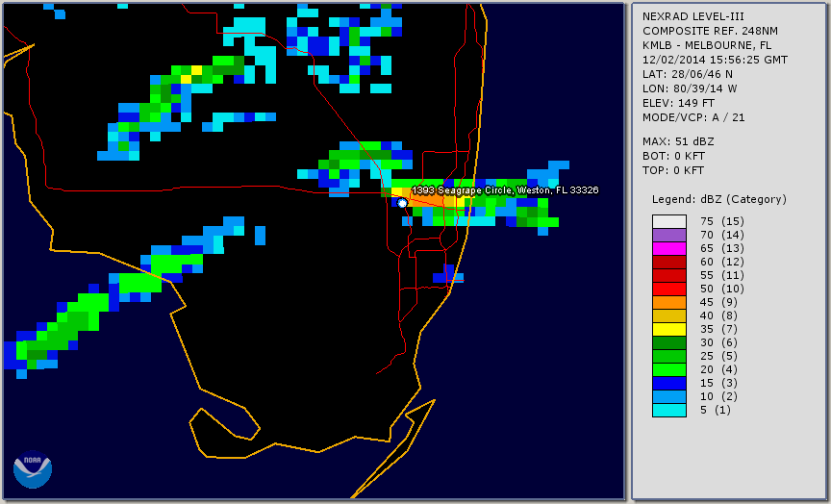
Task: Click the 'LAT: 28/06/46 N' line
Action: point(688,74)
